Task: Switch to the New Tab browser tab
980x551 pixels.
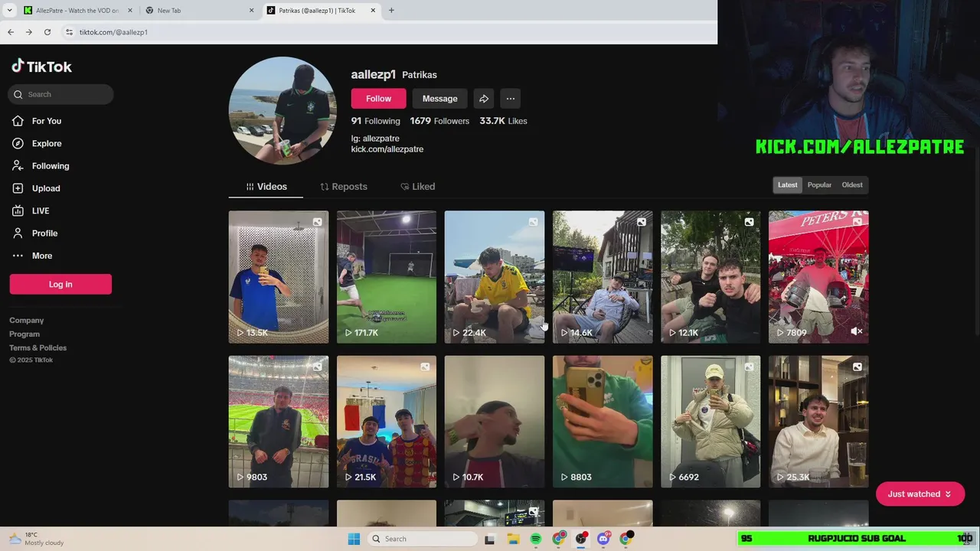Action: [x=199, y=11]
